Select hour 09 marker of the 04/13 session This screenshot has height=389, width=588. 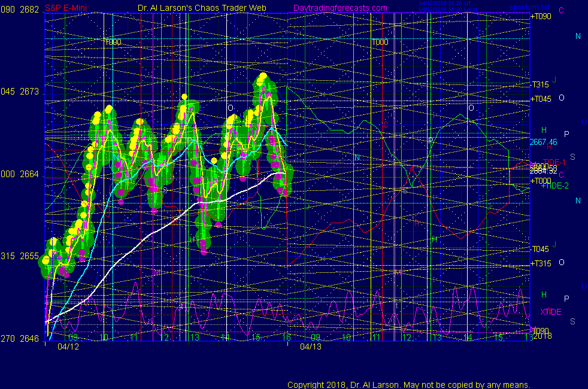tap(316, 338)
